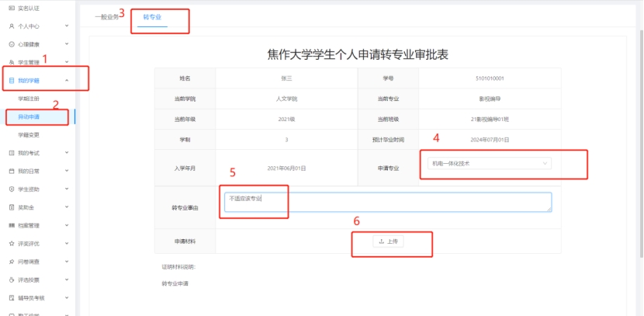Image resolution: width=644 pixels, height=316 pixels.
Task: Click the 档案管理 sidebar icon
Action: (x=11, y=225)
